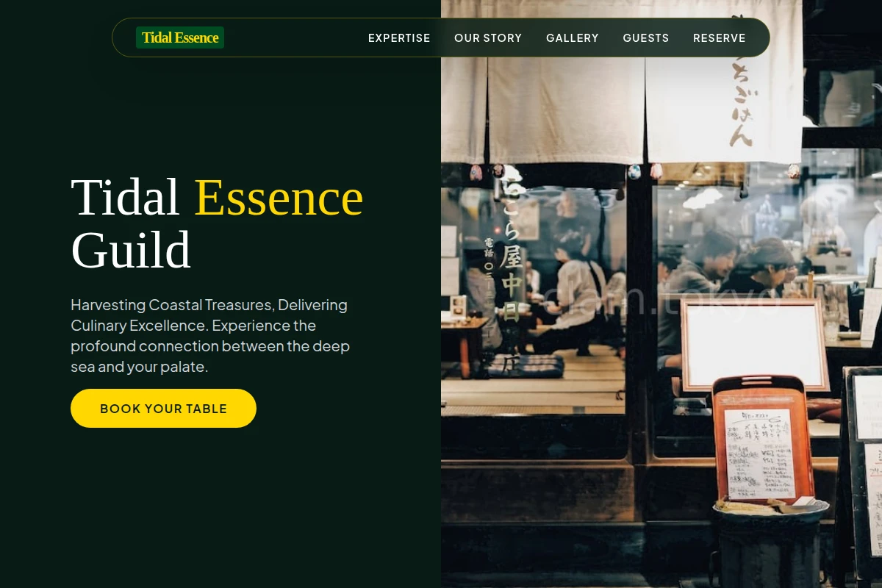Click the restaurant storefront hero photo

click(661, 294)
